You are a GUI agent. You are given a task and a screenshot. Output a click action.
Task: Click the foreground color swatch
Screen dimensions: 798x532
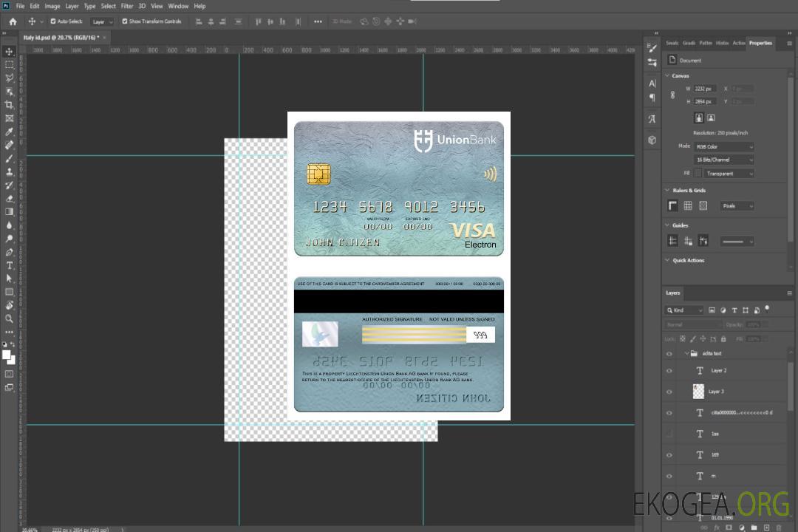click(x=6, y=355)
